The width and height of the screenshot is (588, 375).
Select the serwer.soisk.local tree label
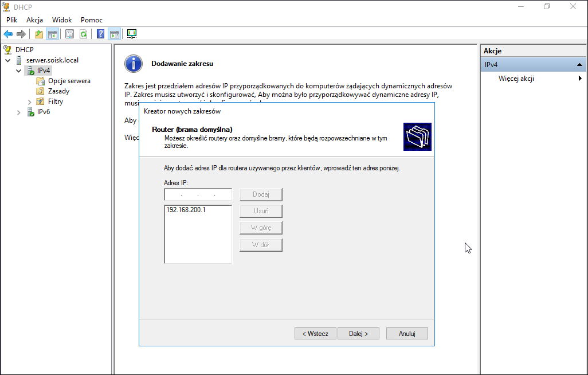53,60
